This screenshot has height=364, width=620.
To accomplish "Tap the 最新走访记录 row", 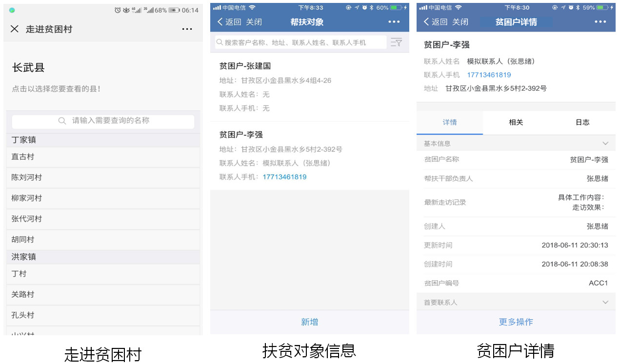I will click(516, 202).
